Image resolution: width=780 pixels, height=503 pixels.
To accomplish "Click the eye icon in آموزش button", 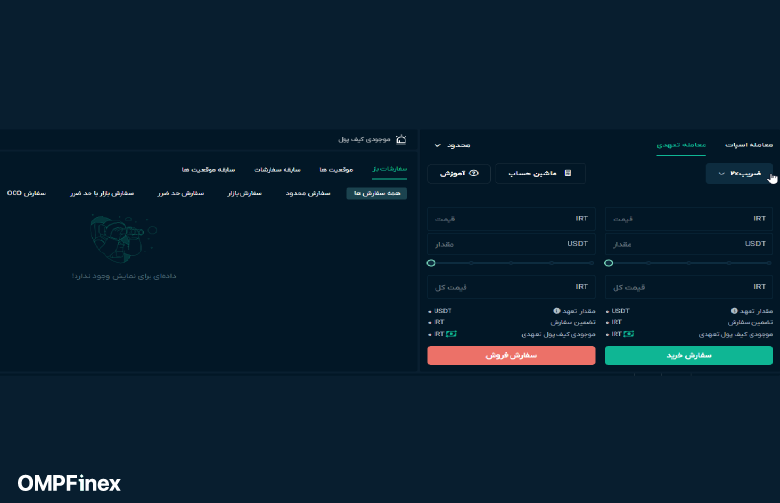I will (x=474, y=173).
